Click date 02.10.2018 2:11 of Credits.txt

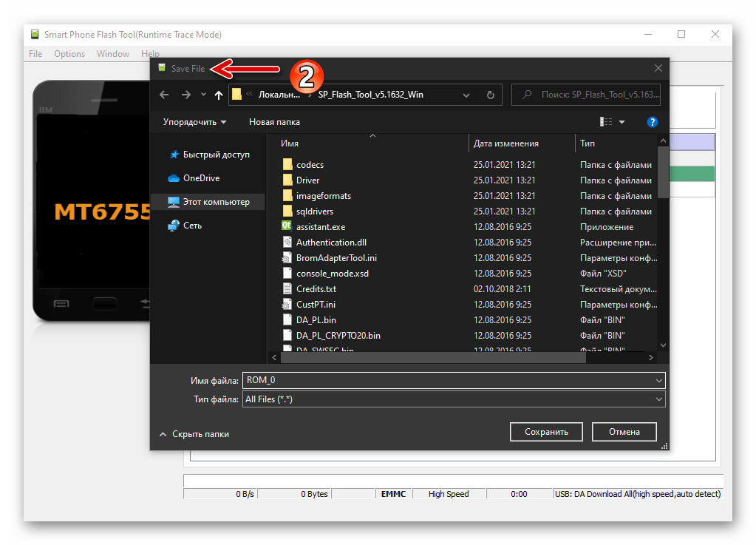pos(502,289)
